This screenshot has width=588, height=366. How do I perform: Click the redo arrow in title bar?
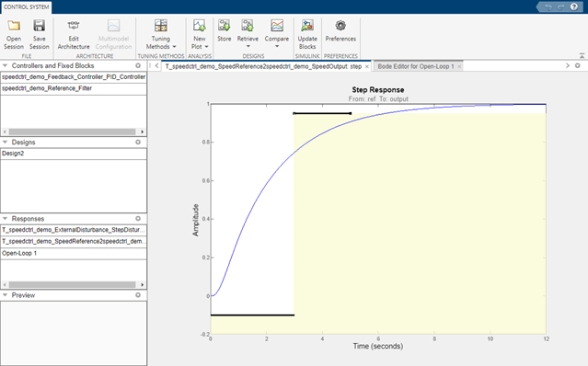(x=561, y=7)
